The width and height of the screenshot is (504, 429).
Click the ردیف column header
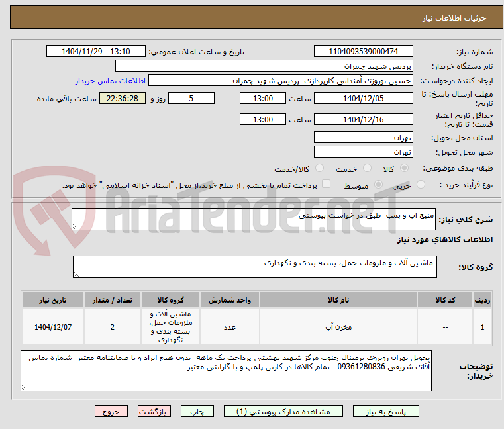tap(482, 300)
